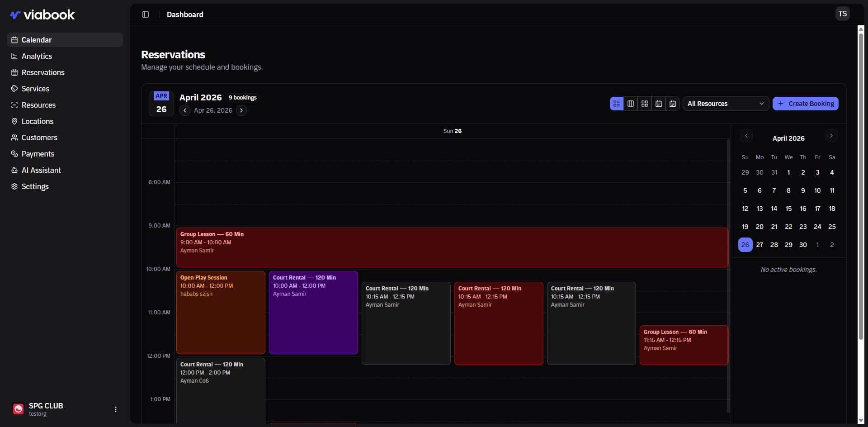
Task: Select April 15 in mini calendar
Action: (788, 209)
